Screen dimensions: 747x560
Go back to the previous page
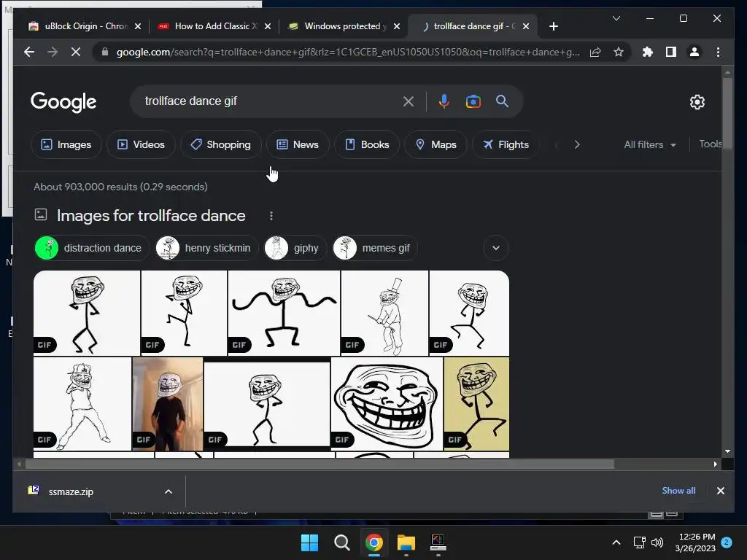click(29, 52)
